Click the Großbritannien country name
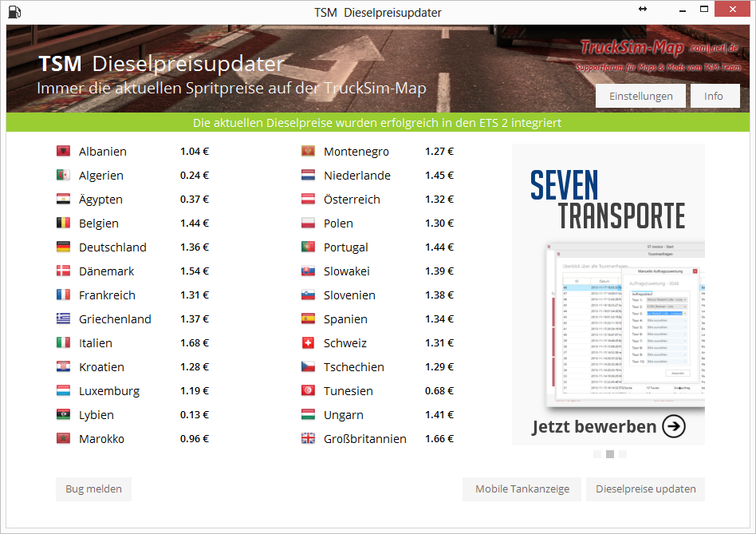The height and width of the screenshot is (534, 756). (x=365, y=439)
